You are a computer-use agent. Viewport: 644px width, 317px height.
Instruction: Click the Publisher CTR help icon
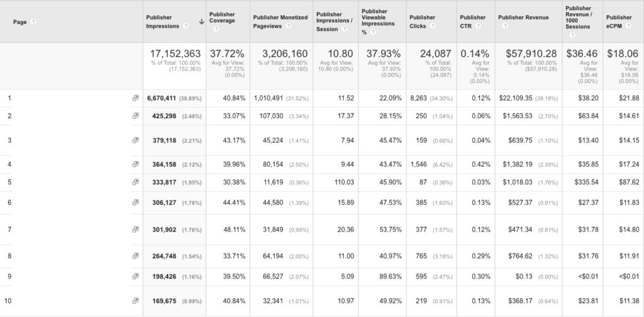479,26
